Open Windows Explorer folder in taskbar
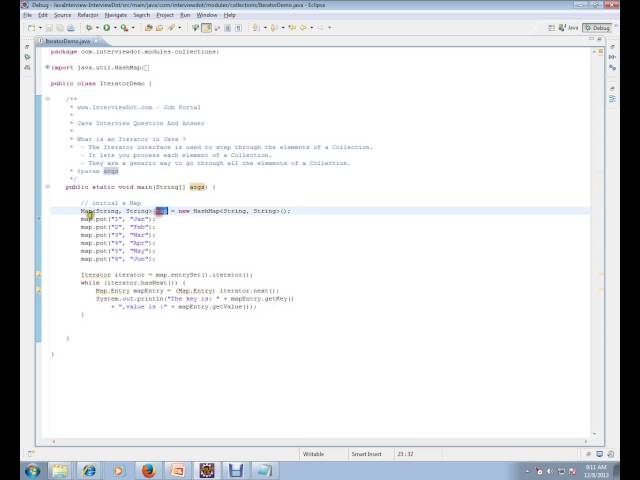The width and height of the screenshot is (640, 480). (60, 471)
